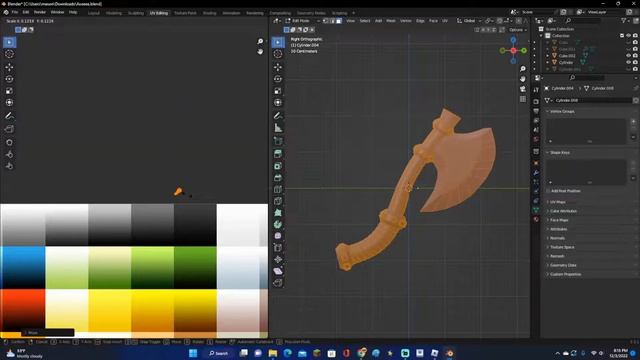
Task: Expand the Geometry Data panel
Action: 563,265
